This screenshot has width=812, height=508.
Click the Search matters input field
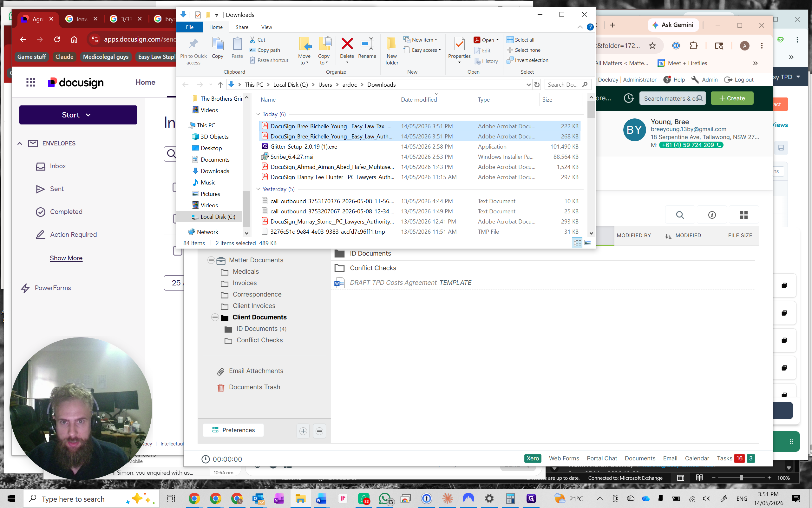[672, 98]
